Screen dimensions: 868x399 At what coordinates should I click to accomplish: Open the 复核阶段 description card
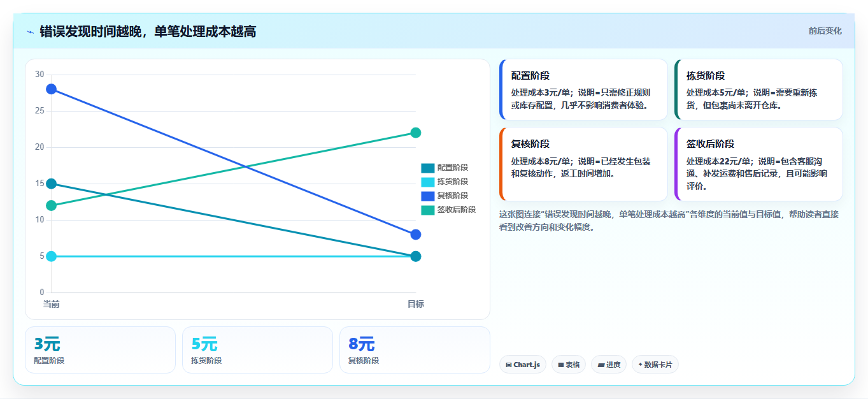(584, 164)
